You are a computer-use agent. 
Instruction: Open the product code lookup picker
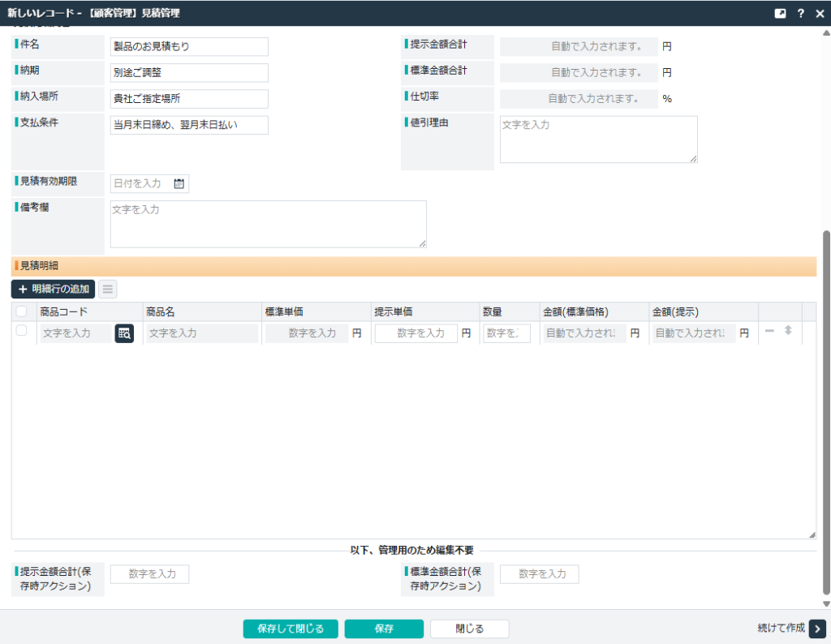pos(124,333)
